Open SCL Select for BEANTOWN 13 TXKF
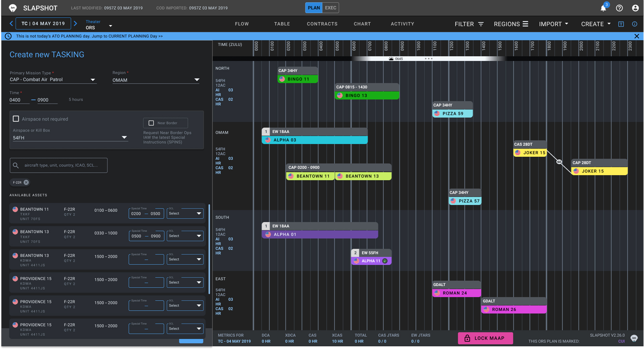Image resolution: width=644 pixels, height=349 pixels. [185, 236]
